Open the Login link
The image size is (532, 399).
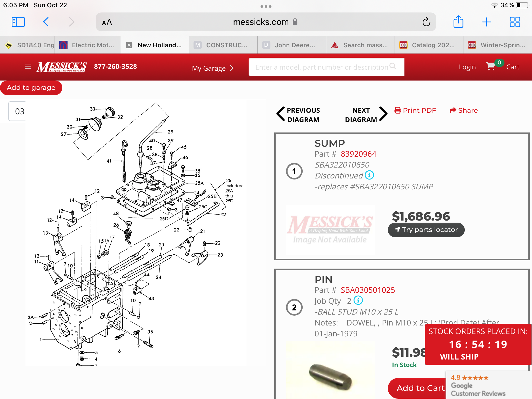pyautogui.click(x=467, y=67)
